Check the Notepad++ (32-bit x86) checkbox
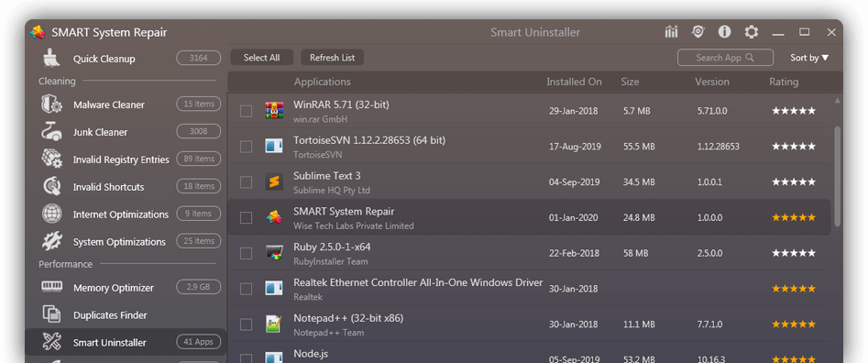Screen dimensions: 868x363 tap(246, 324)
